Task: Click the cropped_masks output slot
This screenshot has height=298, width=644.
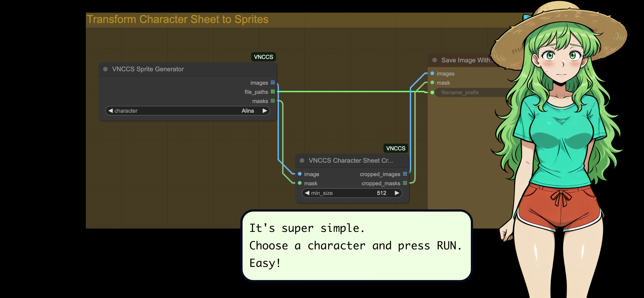Action: [x=405, y=183]
